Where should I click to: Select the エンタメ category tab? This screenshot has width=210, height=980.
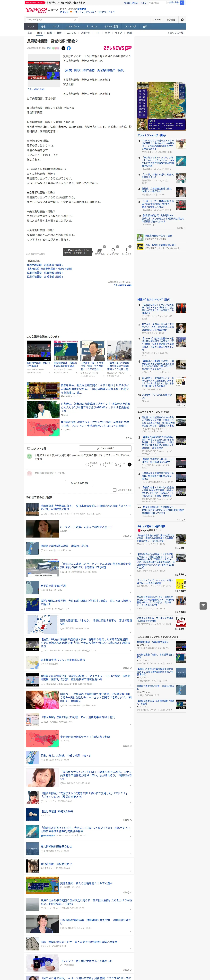point(71,33)
